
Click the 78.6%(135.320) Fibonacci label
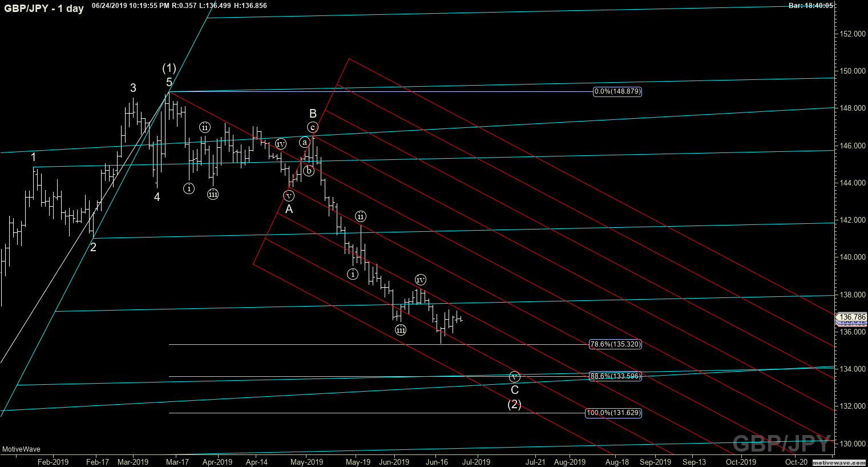click(x=616, y=344)
